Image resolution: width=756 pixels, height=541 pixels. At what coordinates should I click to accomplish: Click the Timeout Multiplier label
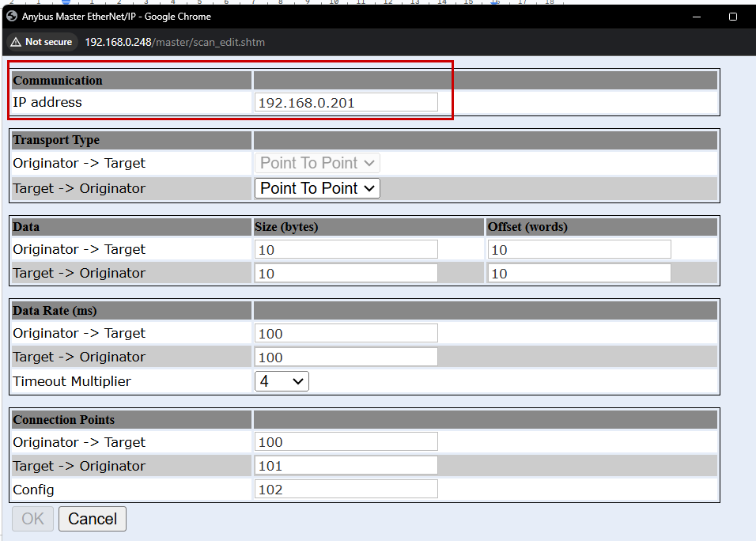72,381
